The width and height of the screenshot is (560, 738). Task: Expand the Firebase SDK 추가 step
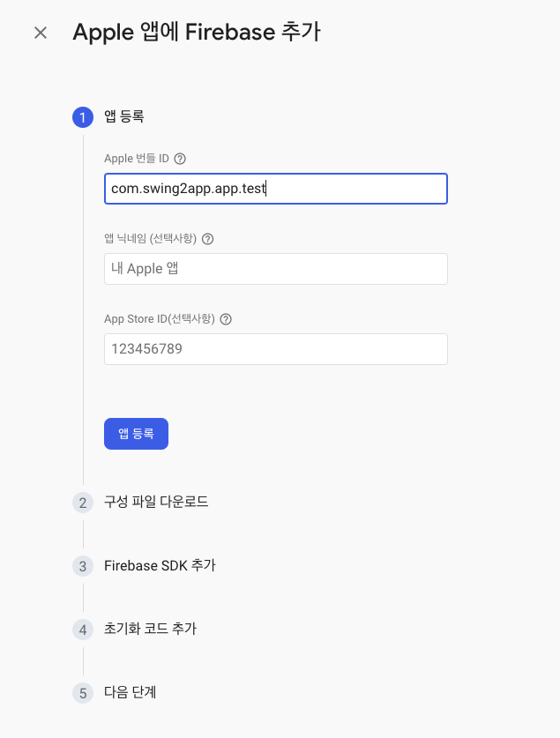click(x=160, y=565)
